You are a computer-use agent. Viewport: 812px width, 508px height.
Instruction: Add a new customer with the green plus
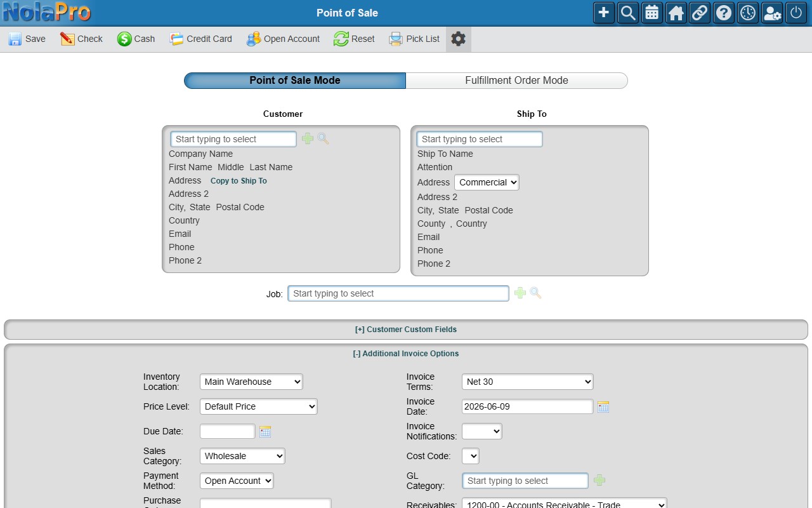(x=308, y=138)
